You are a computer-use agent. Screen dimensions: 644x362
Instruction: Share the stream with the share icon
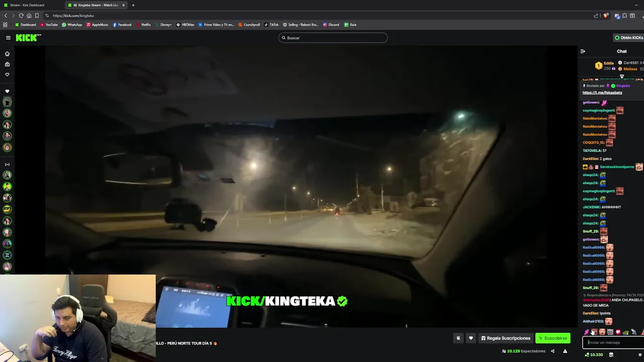tap(552, 351)
